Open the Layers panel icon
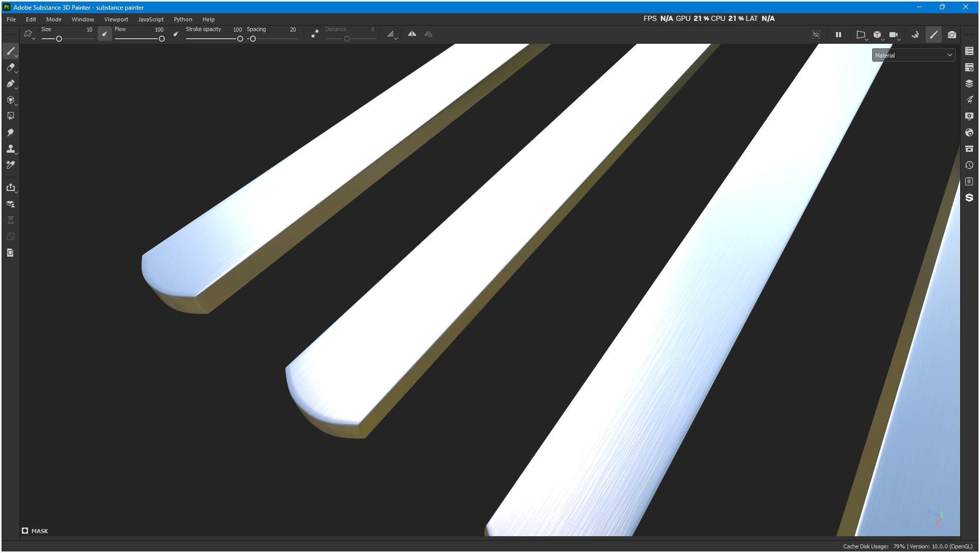 969,84
